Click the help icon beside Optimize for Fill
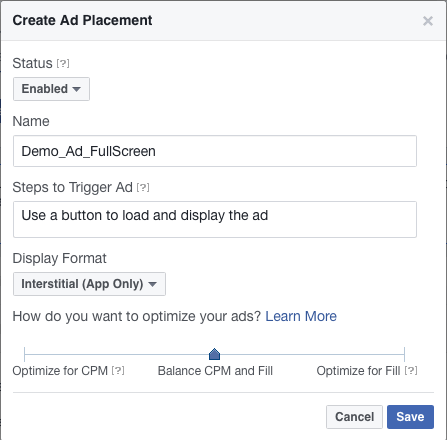 411,370
